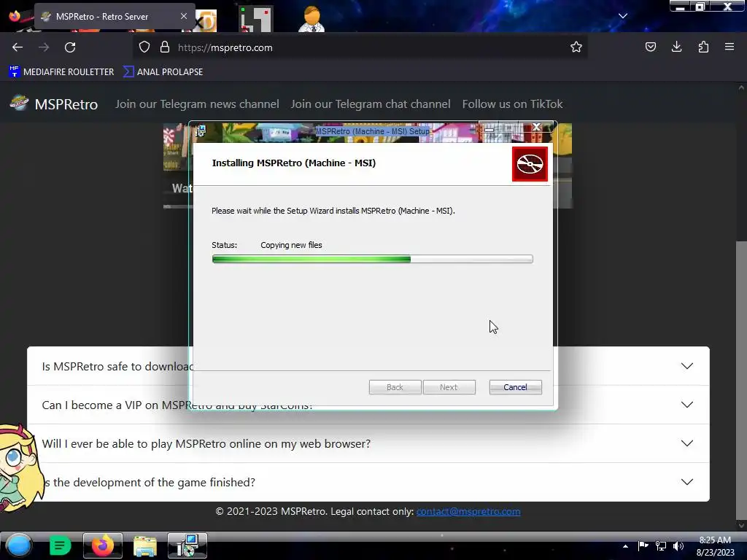Click the disabled Back button in setup
This screenshot has height=560, width=747.
[395, 387]
